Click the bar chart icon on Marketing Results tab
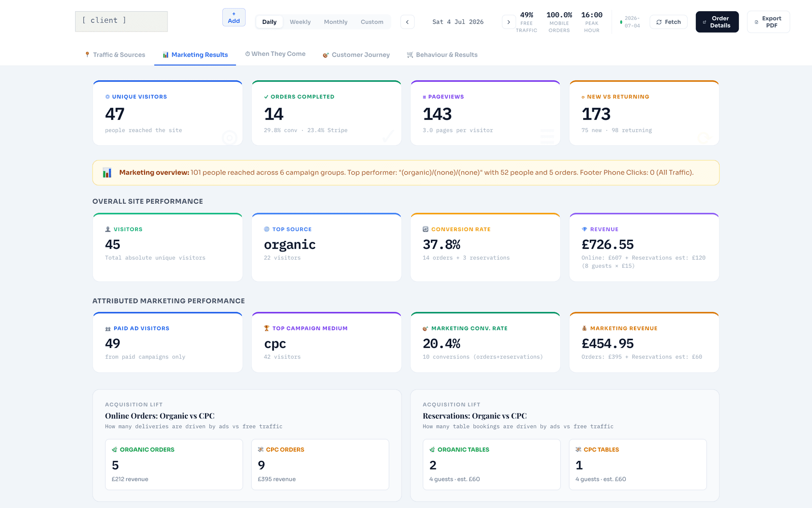Screen dimensions: 812x508 (x=165, y=55)
